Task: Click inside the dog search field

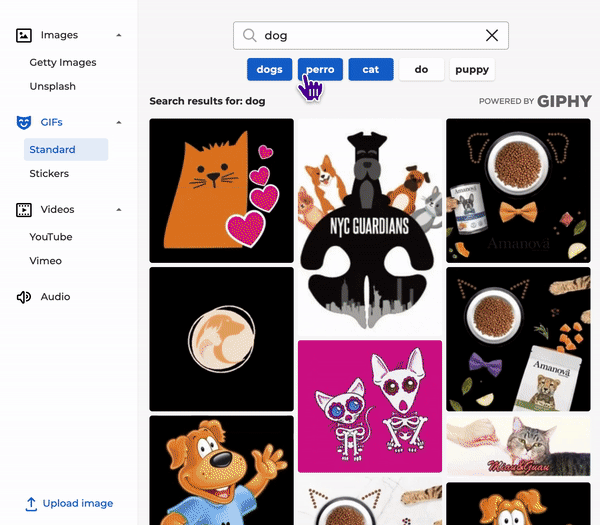Action: tap(370, 36)
